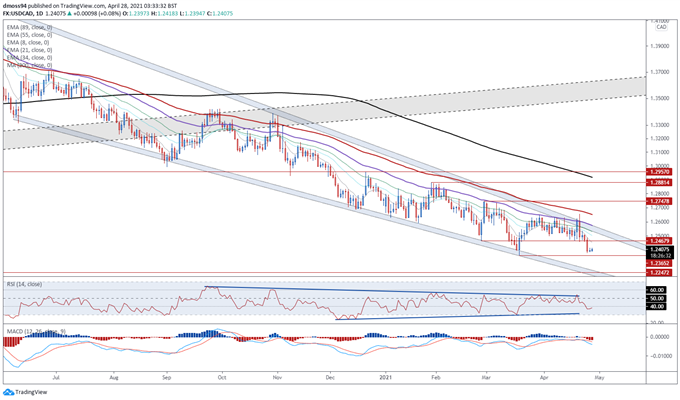Viewport: 680px width, 400px height.
Task: Click the CAD currency label on the price axis
Action: pos(661,27)
